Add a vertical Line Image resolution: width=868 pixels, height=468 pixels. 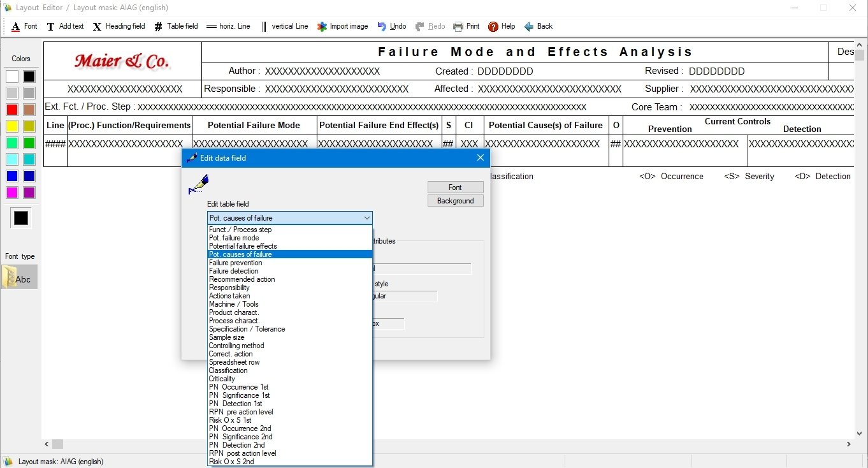coord(284,26)
